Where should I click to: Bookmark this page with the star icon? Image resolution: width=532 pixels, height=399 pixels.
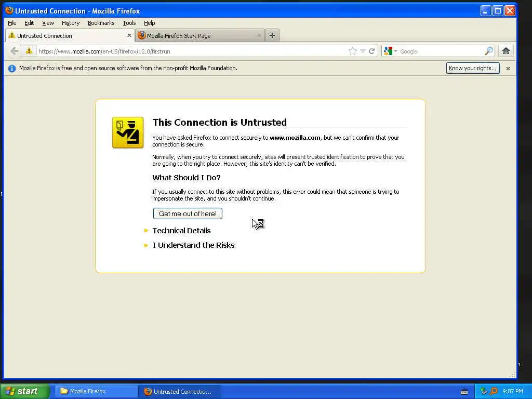coord(353,51)
